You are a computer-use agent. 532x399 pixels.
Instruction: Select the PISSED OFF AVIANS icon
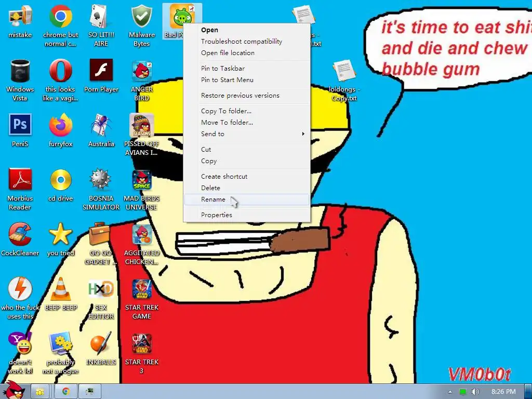tap(142, 135)
